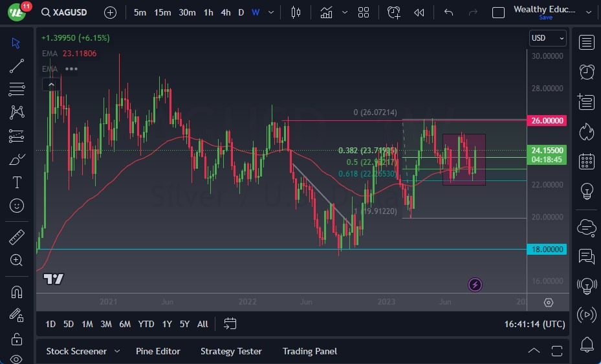
Task: Toggle fullscreen mode square checkbox
Action: click(x=498, y=12)
